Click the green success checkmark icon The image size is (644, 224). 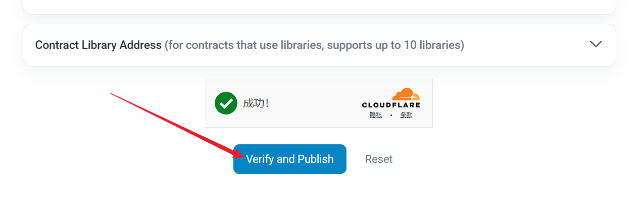[x=226, y=103]
